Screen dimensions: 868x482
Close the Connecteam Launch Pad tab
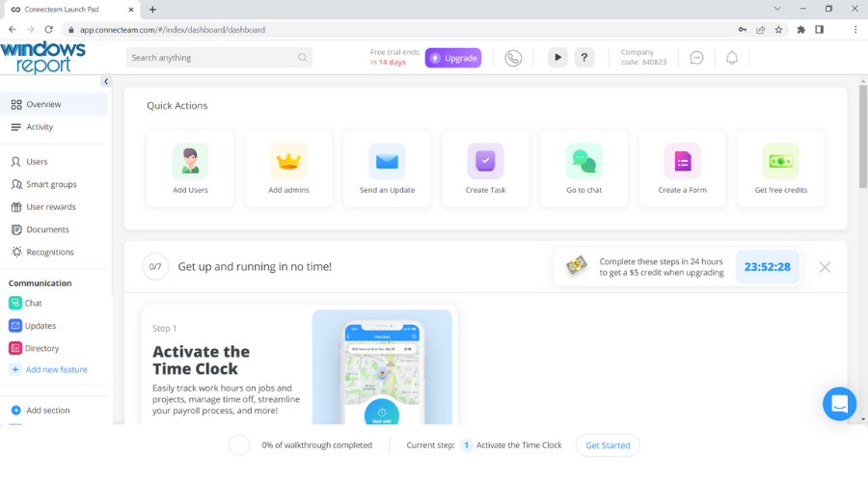pyautogui.click(x=130, y=10)
